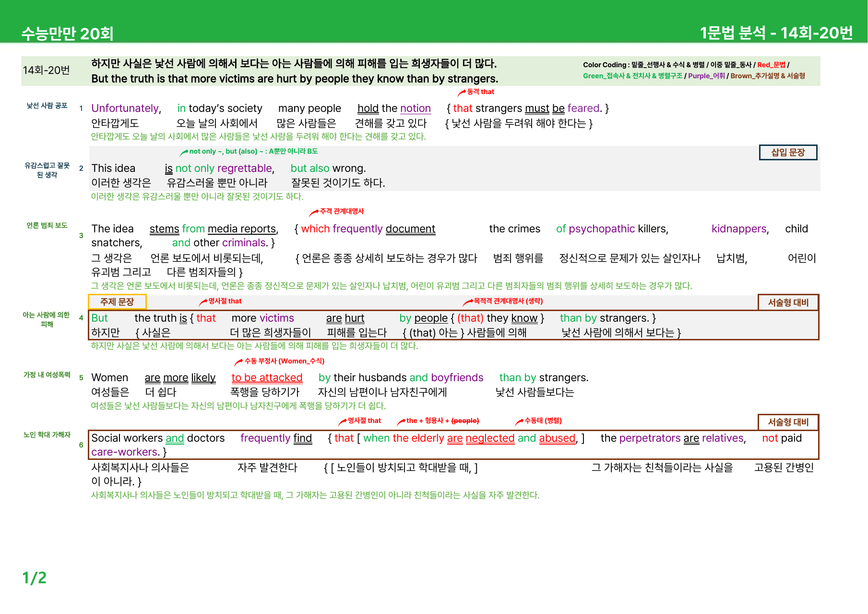Click the phrase 'media reports,'
Image resolution: width=868 pixels, height=614 pixels.
coord(243,229)
